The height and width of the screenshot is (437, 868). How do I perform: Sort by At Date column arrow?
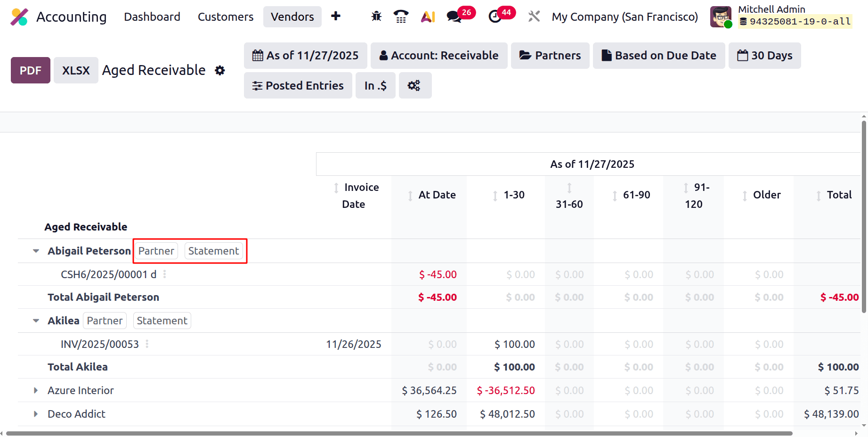[x=410, y=195]
